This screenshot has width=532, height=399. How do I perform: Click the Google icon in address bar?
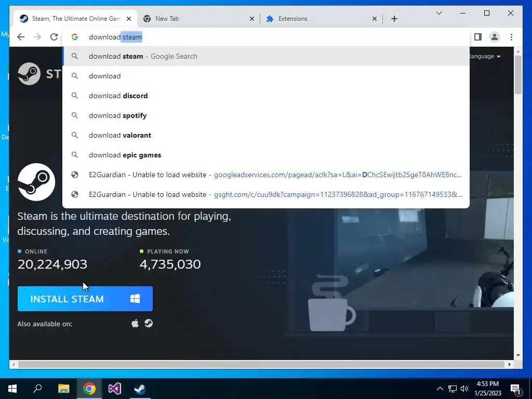click(75, 37)
